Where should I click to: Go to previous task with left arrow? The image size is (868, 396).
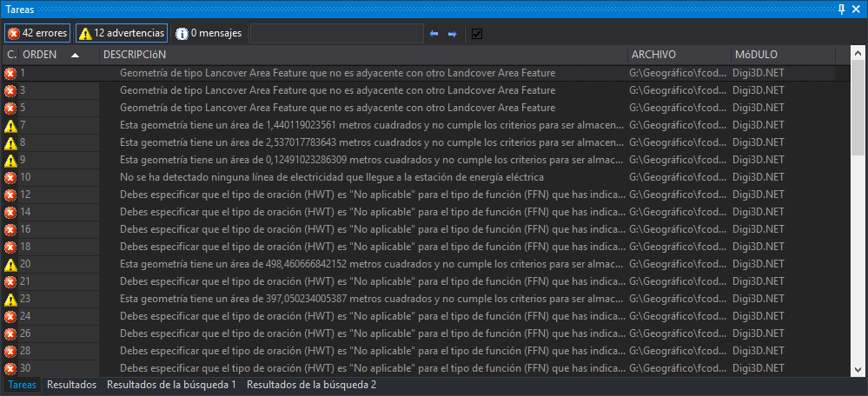[x=434, y=34]
